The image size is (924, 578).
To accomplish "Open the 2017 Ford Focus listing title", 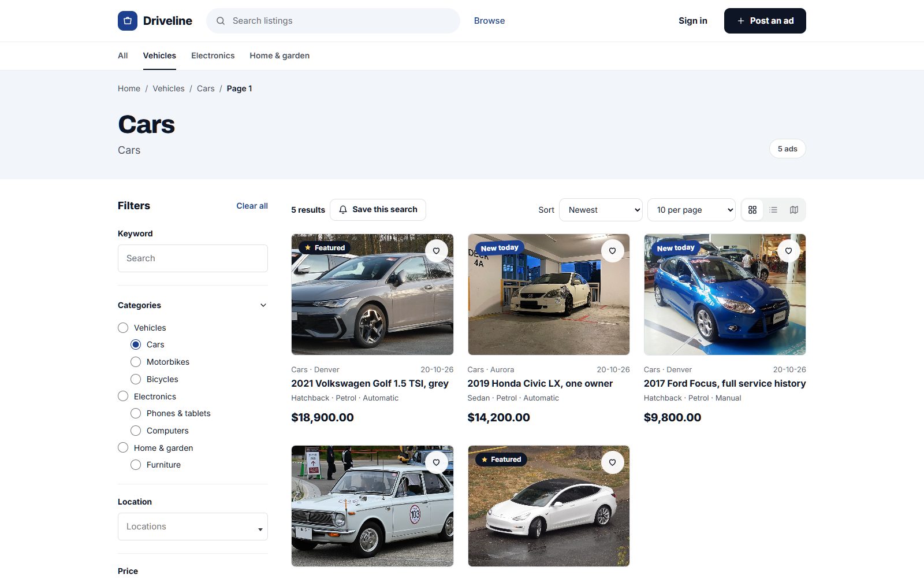I will click(x=725, y=383).
